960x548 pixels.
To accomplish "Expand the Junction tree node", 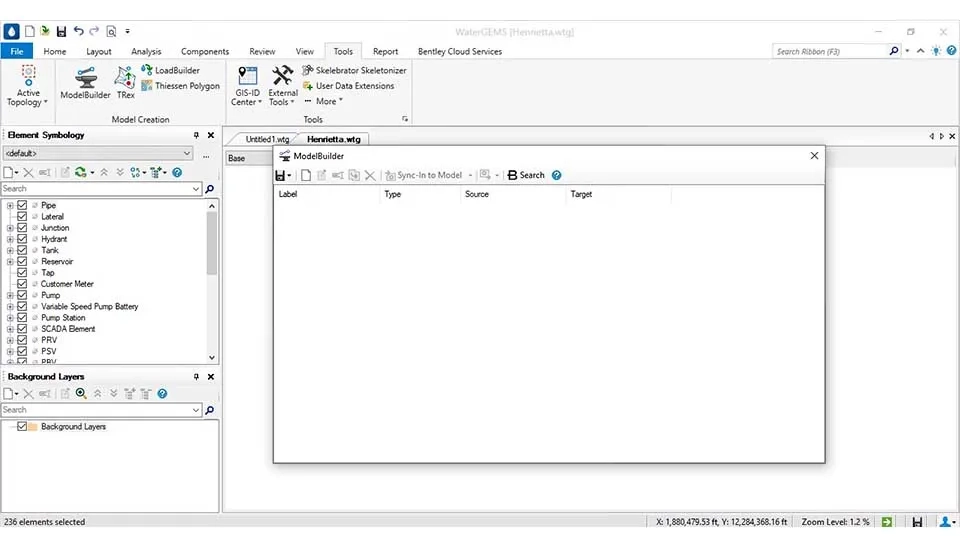I will pyautogui.click(x=10, y=228).
